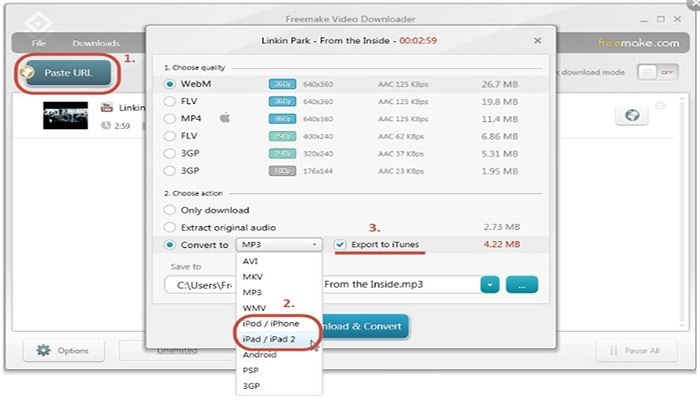The height and width of the screenshot is (400, 700).
Task: Select the FLV 6.86 MB quality option
Action: pyautogui.click(x=170, y=136)
